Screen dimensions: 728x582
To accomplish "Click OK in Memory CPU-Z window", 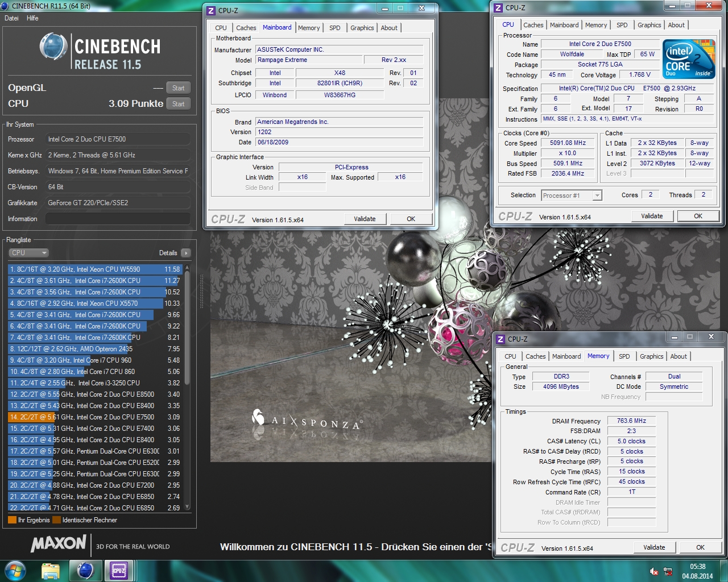I will (700, 547).
